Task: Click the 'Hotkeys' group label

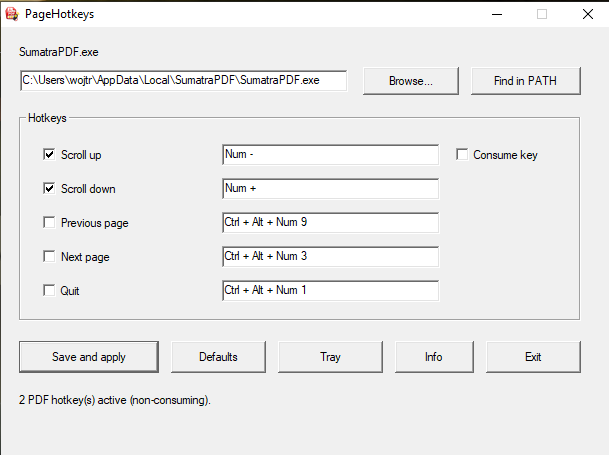Action: tap(47, 118)
